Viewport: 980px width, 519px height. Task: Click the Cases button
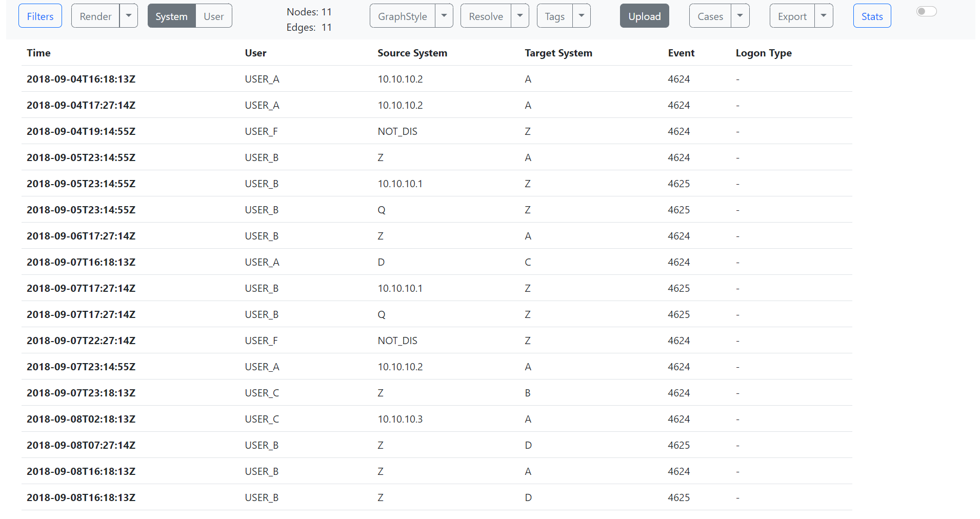[x=710, y=16]
